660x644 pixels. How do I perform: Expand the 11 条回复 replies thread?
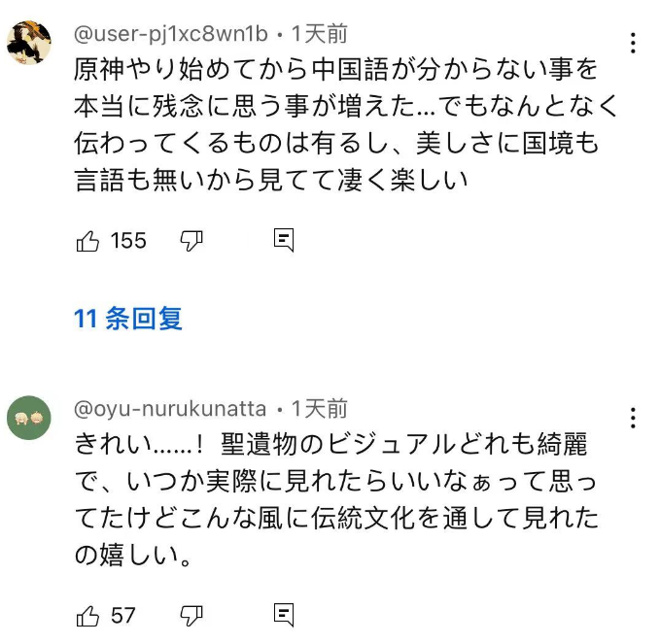click(128, 318)
